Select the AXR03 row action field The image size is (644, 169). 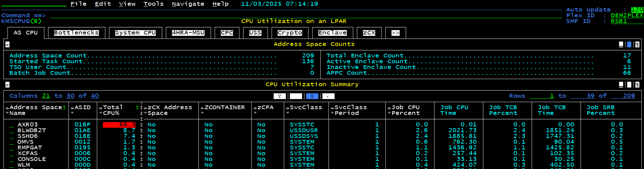coord(11,125)
